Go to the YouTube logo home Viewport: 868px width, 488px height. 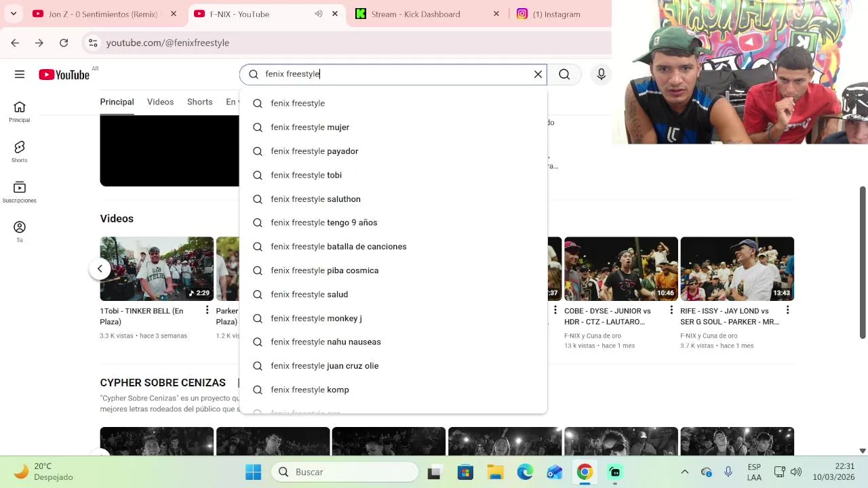[64, 75]
